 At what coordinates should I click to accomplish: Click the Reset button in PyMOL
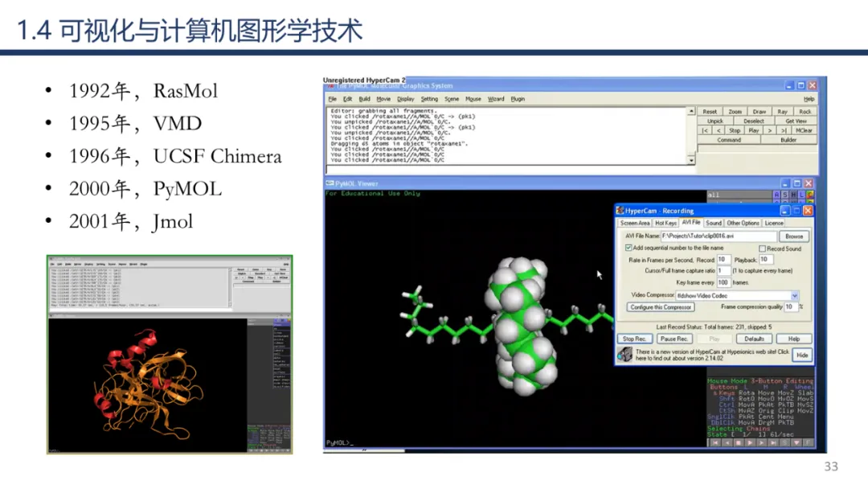pyautogui.click(x=710, y=111)
